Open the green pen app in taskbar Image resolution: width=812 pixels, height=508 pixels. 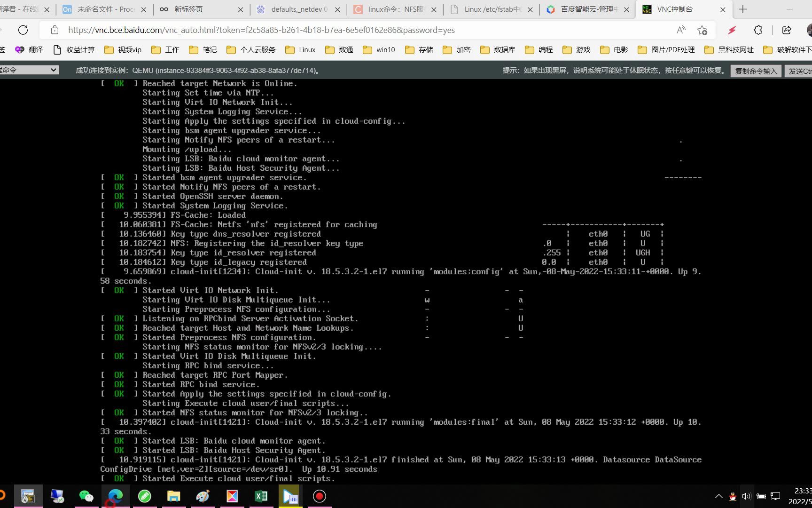145,496
